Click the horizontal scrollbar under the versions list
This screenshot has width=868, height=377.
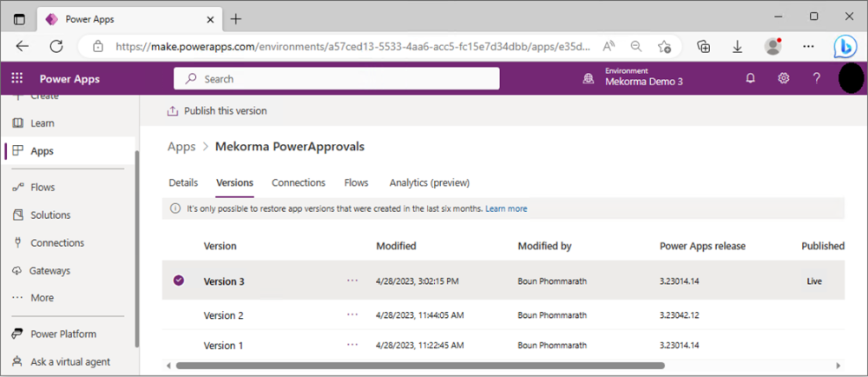[x=417, y=366]
